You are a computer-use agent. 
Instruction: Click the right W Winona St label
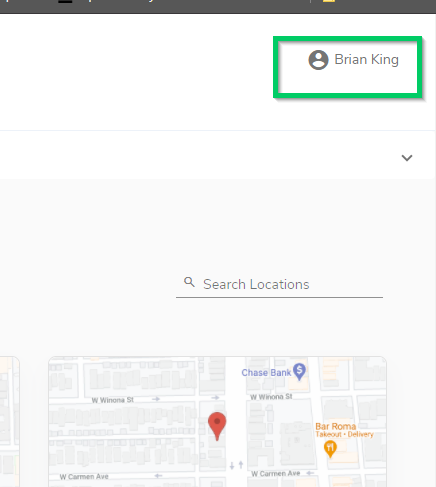[x=271, y=397]
